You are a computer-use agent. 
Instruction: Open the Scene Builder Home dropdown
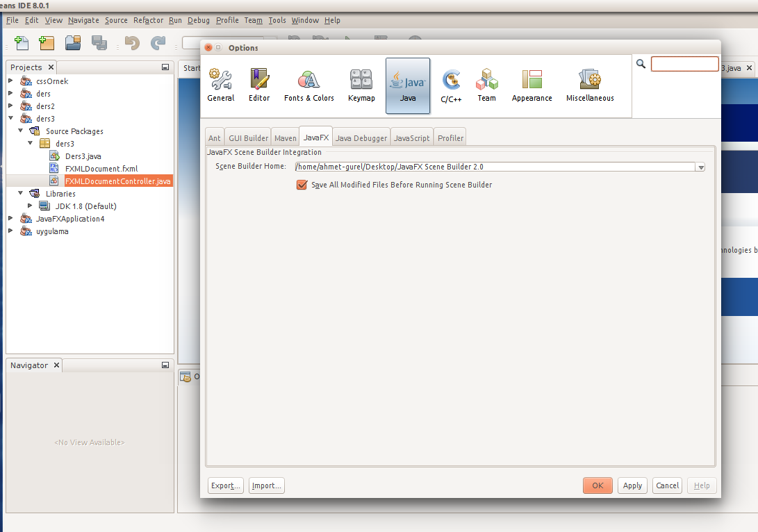click(x=700, y=167)
